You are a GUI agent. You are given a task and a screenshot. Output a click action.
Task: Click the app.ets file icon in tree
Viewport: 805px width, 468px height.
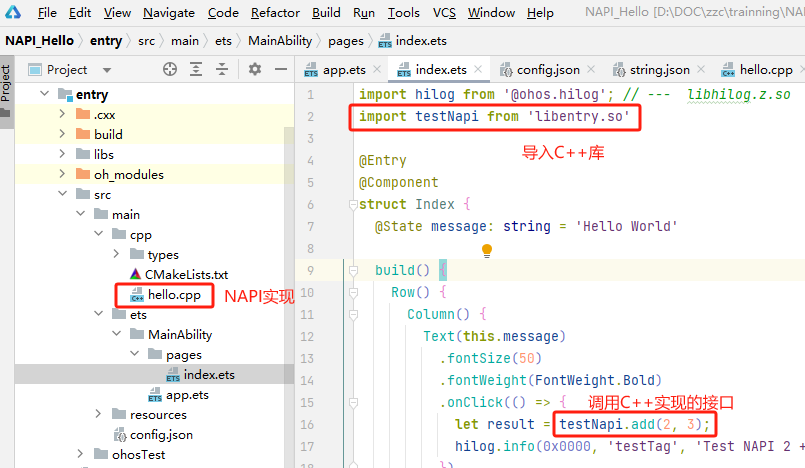pyautogui.click(x=155, y=395)
